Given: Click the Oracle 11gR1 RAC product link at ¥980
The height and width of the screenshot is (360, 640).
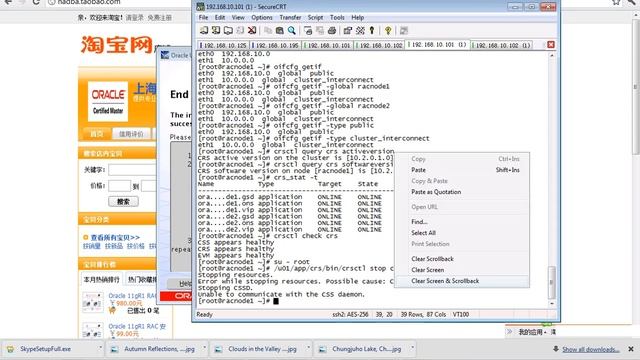Looking at the screenshot, I should click(133, 296).
